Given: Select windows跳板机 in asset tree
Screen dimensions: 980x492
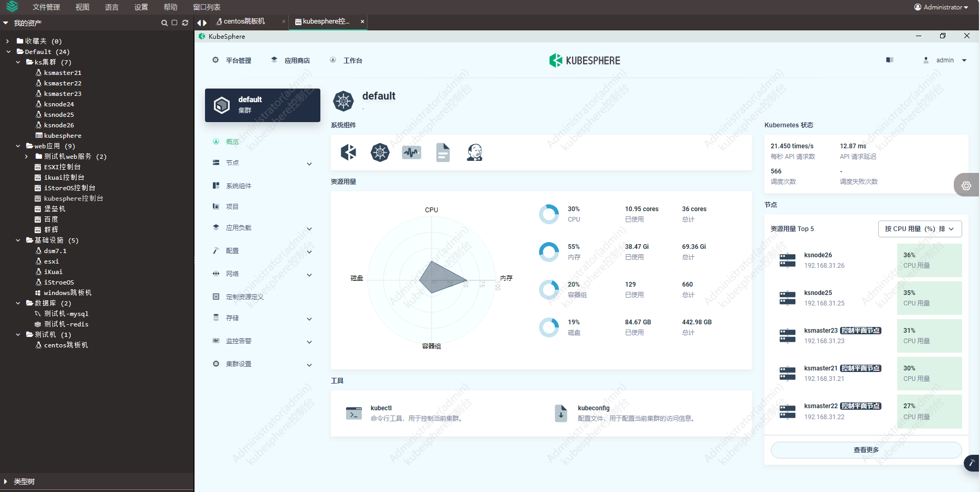Looking at the screenshot, I should pyautogui.click(x=68, y=293).
